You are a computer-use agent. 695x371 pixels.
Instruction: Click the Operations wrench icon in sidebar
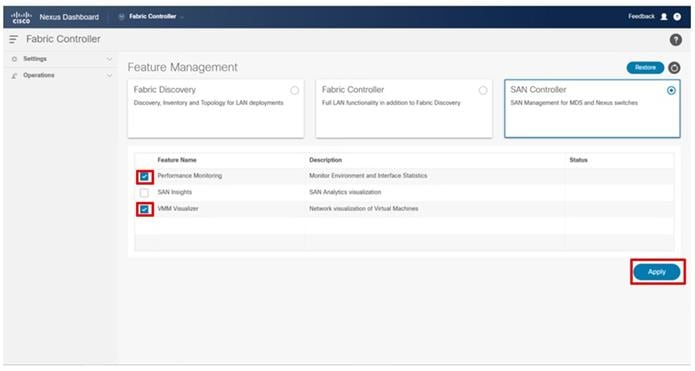pyautogui.click(x=15, y=76)
